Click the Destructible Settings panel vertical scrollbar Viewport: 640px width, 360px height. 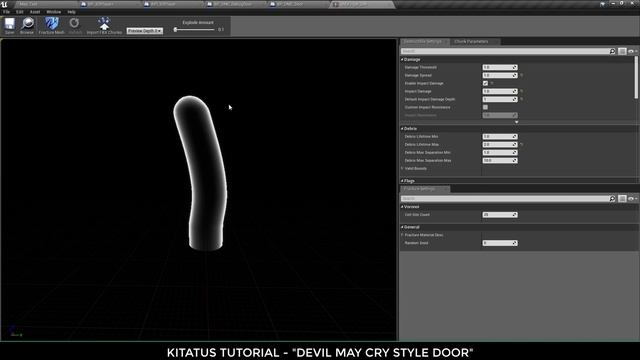[x=636, y=78]
